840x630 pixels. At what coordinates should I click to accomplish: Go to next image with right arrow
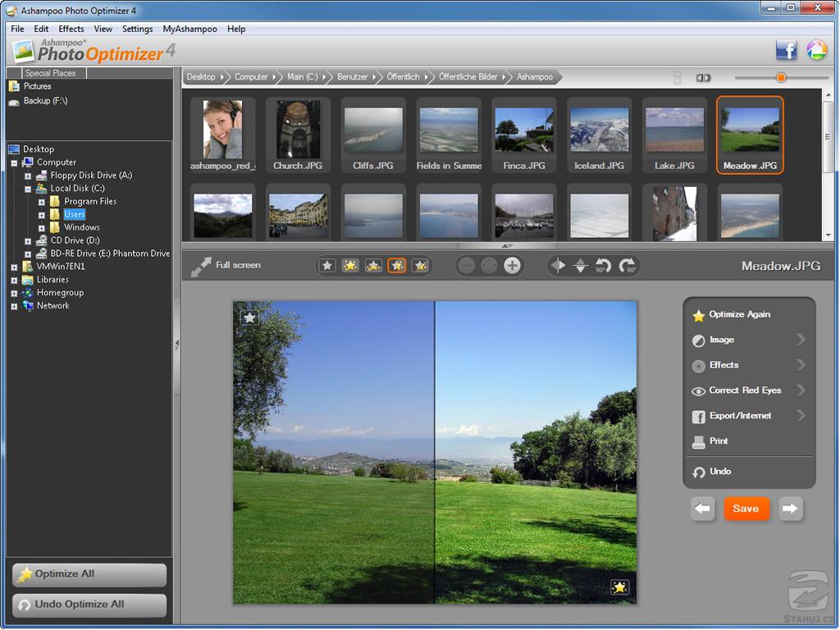tap(790, 509)
